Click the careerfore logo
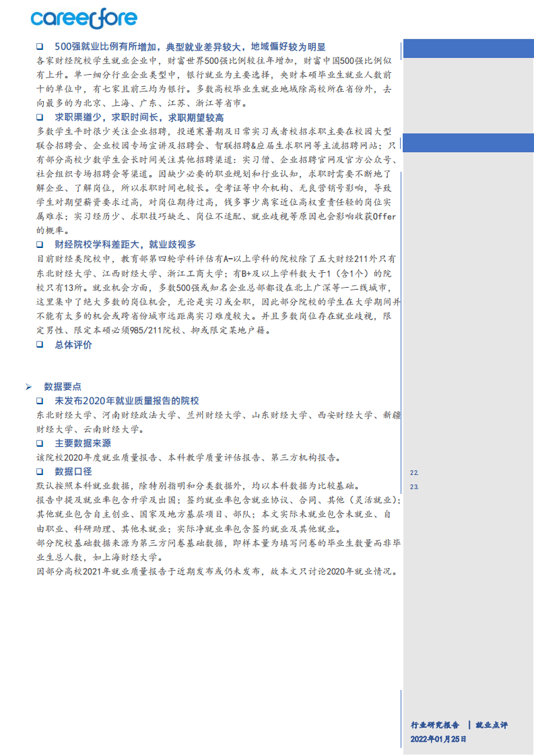This screenshot has height=756, width=534. click(84, 19)
